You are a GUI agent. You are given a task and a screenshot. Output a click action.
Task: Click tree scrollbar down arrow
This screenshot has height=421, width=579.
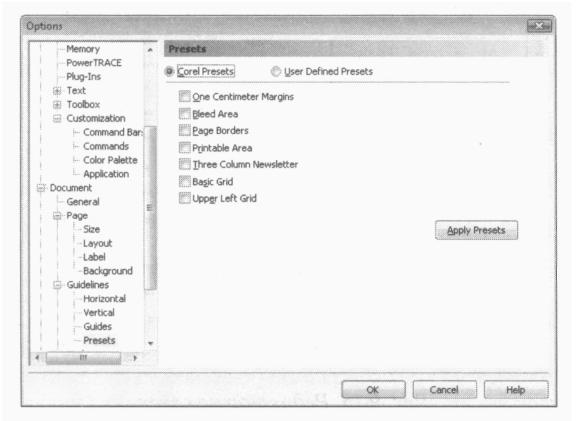(x=150, y=343)
